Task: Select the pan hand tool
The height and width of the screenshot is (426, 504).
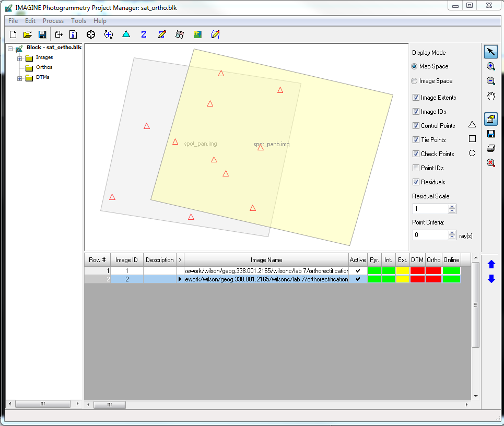Action: pyautogui.click(x=491, y=96)
